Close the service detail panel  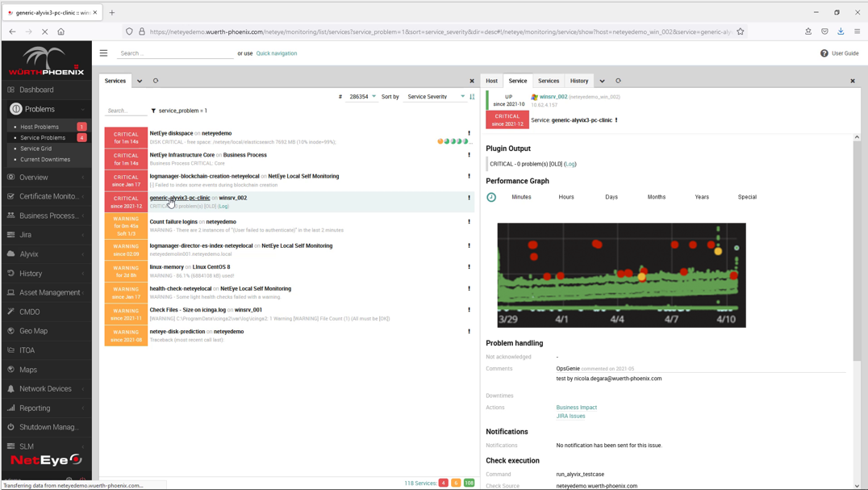(x=853, y=81)
